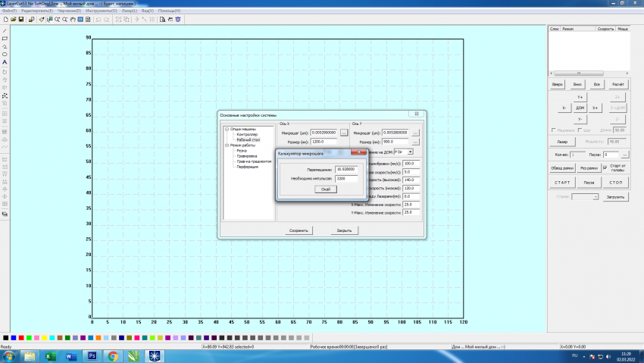Toggle the 'Шаг' checkbox

[580, 130]
